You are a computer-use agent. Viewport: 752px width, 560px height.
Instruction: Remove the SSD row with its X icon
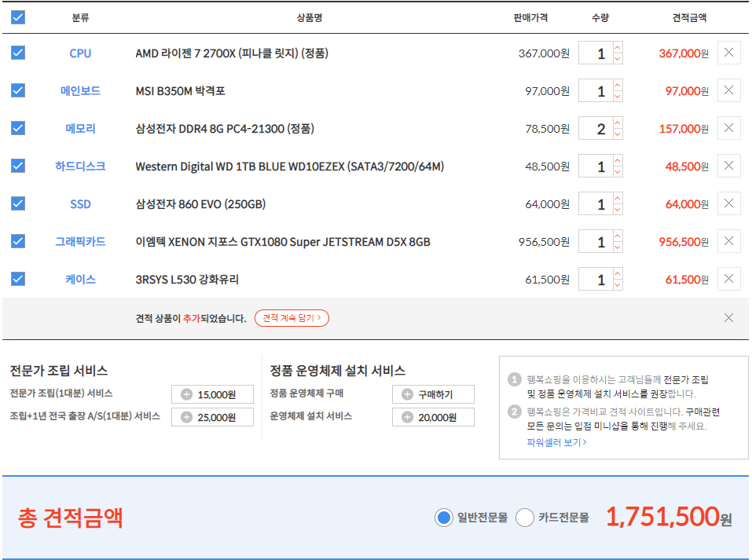728,203
